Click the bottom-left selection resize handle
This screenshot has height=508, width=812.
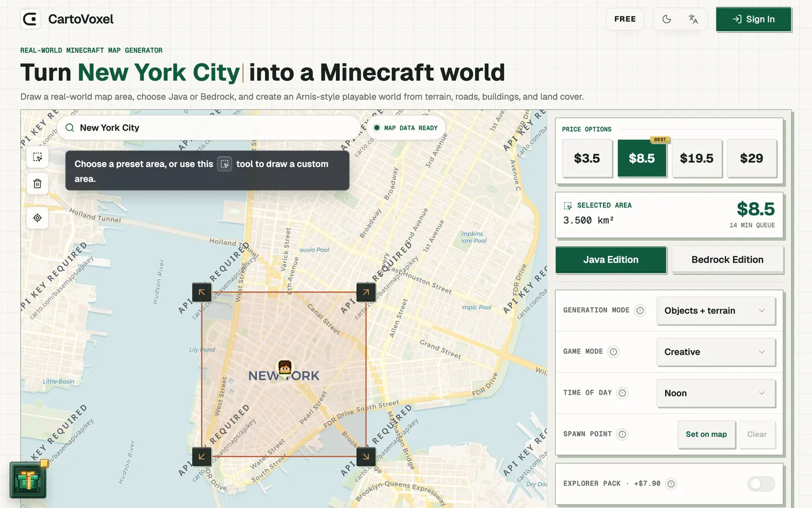click(201, 457)
